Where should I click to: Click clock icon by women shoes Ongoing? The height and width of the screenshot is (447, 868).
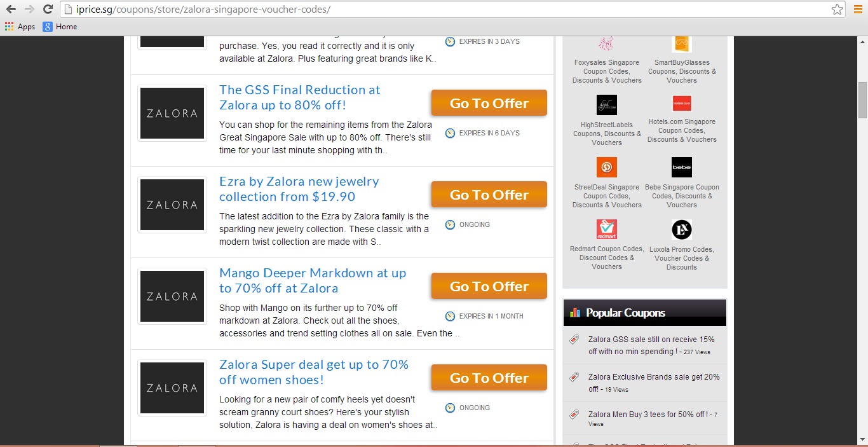(x=450, y=408)
